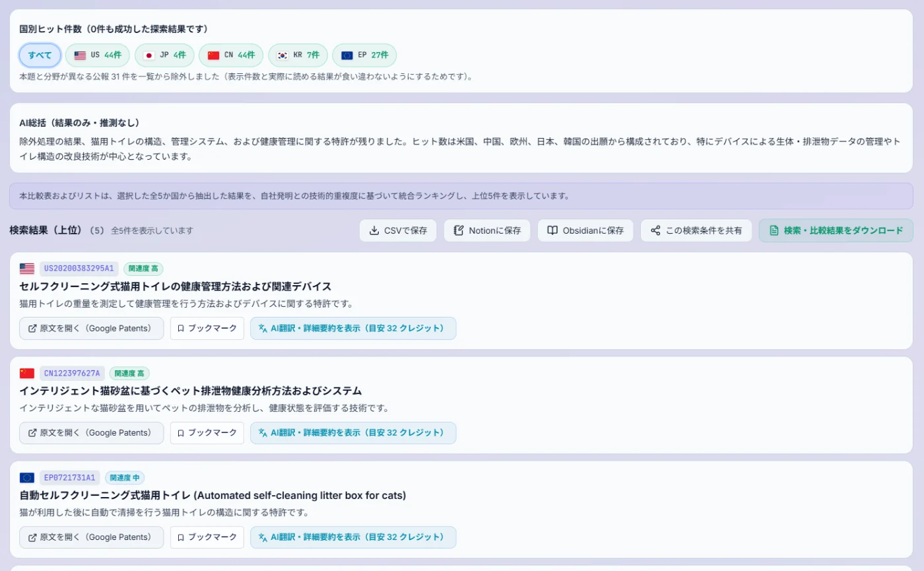The height and width of the screenshot is (571, 924).
Task: Click the US flag on the first result card
Action: [27, 269]
